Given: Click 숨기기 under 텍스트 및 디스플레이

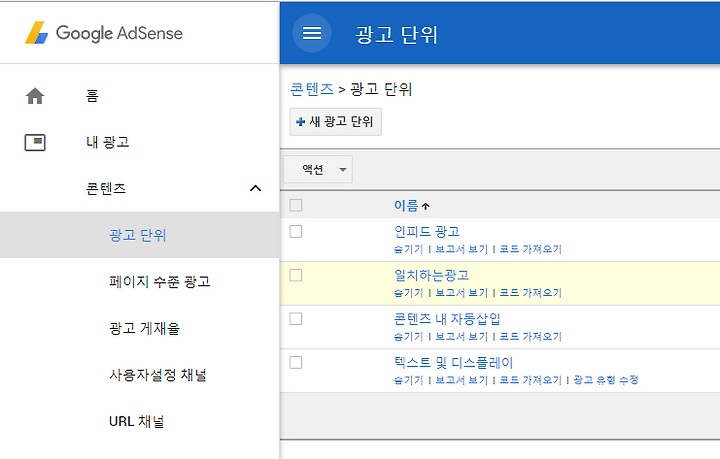Looking at the screenshot, I should point(408,380).
